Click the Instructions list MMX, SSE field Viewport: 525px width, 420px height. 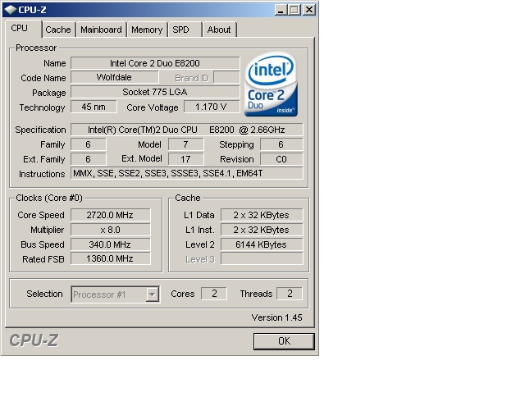(187, 173)
